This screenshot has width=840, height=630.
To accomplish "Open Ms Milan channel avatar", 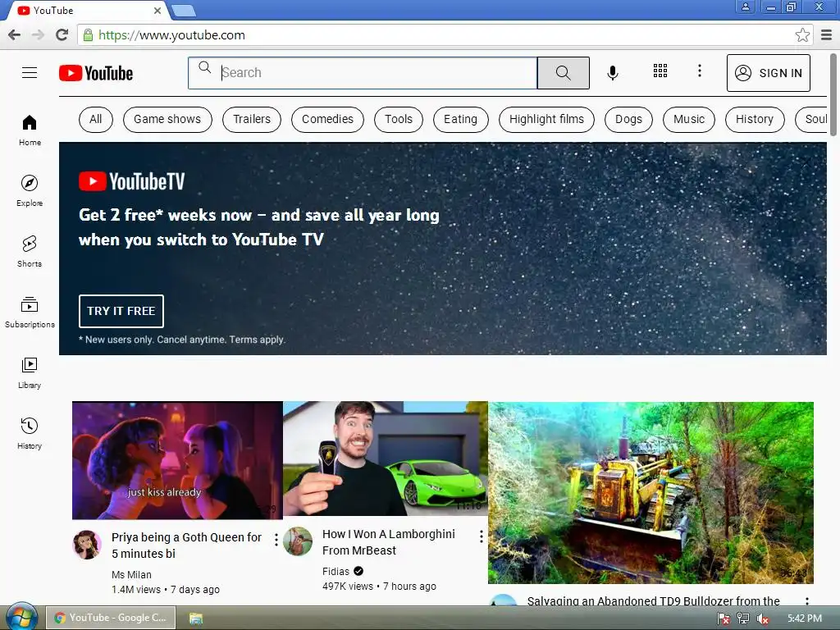I will (87, 545).
